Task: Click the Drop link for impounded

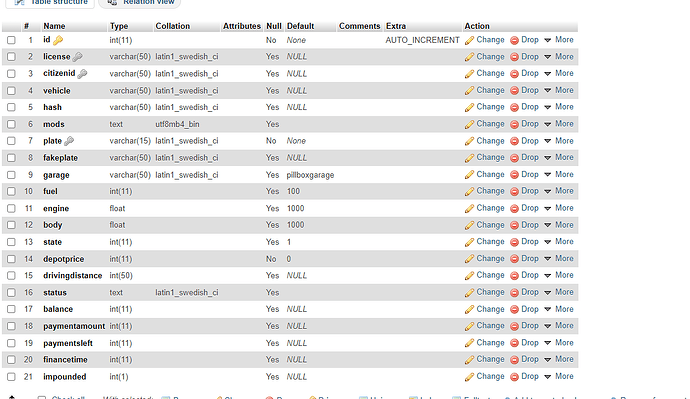Action: click(x=530, y=377)
